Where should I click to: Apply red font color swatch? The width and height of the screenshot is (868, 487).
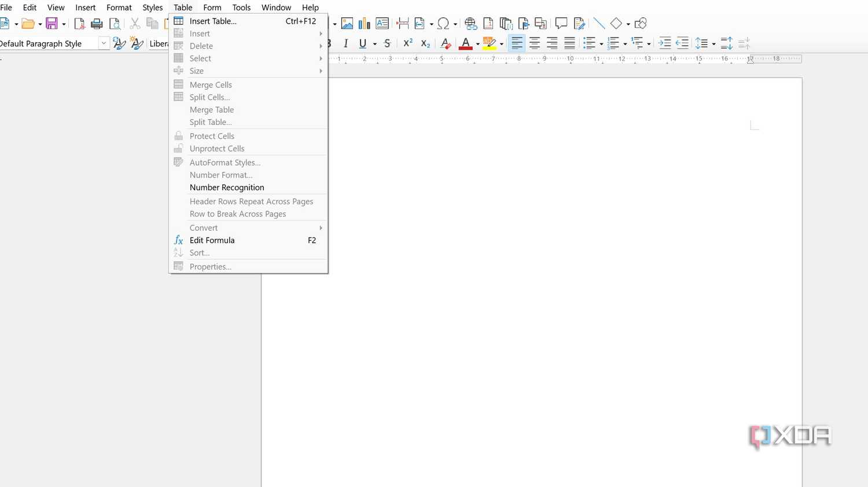tap(466, 43)
